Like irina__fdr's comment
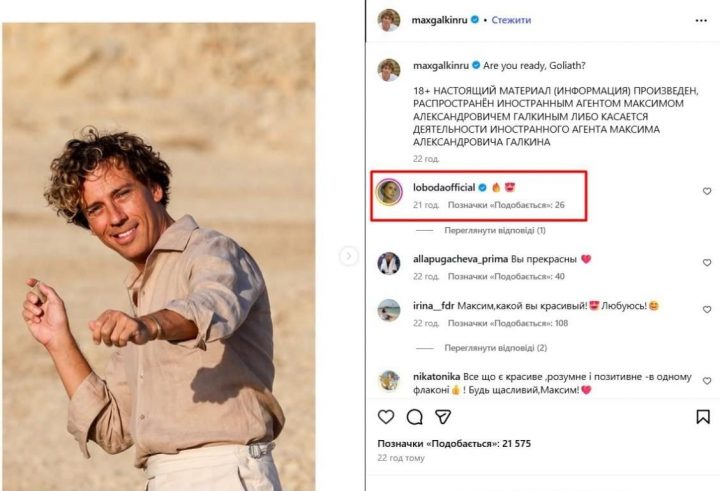 pyautogui.click(x=706, y=310)
